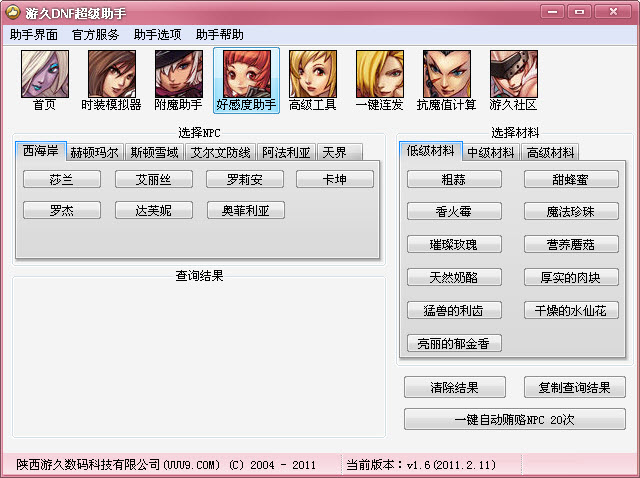Image resolution: width=640 pixels, height=478 pixels.
Task: Open the 助手选项 menu
Action: tap(158, 35)
